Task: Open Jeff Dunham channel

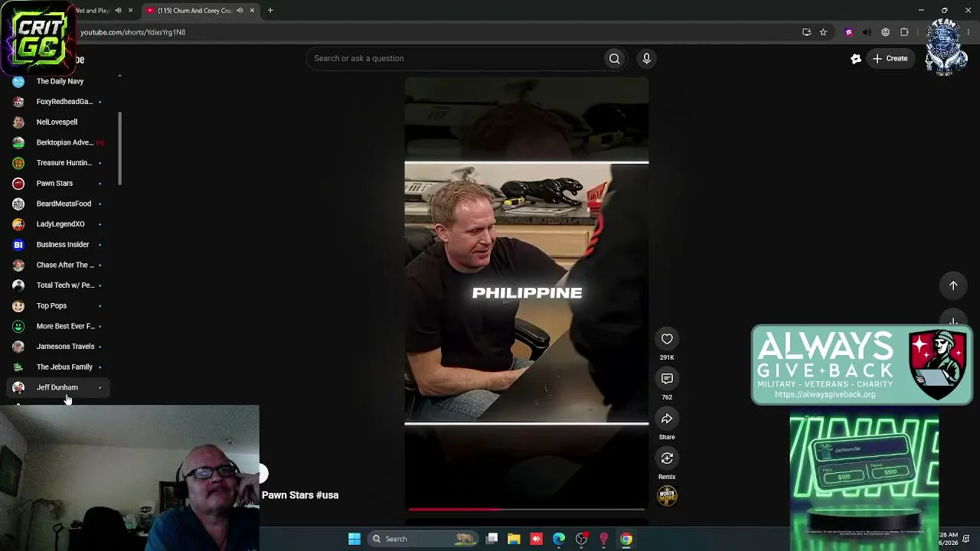Action: (60, 387)
